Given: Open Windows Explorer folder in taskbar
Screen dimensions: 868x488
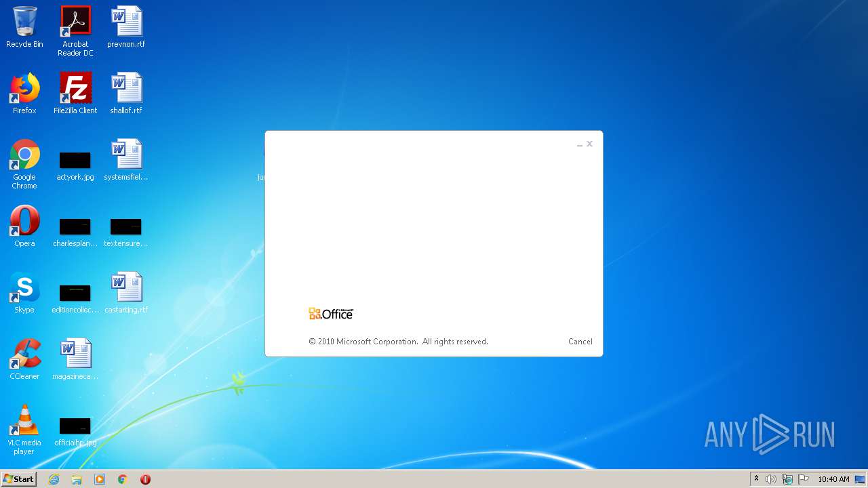Looking at the screenshot, I should 77,479.
